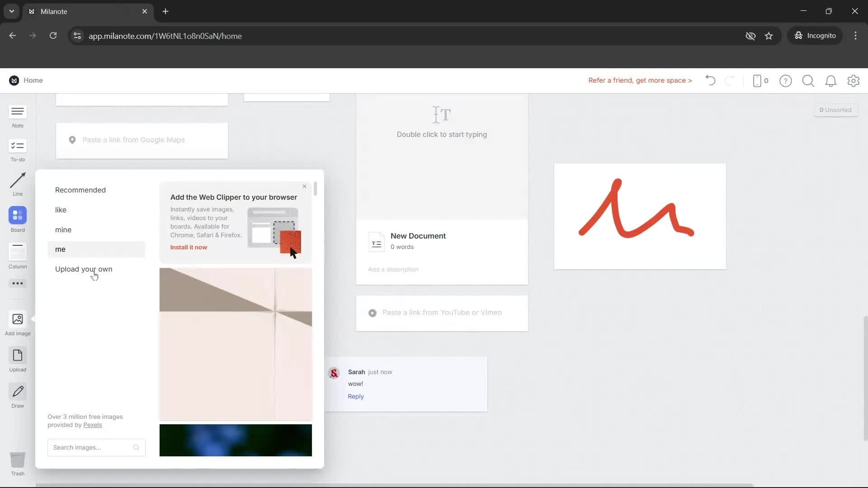Open the Trash
Screen dimensions: 868x488
click(17, 462)
